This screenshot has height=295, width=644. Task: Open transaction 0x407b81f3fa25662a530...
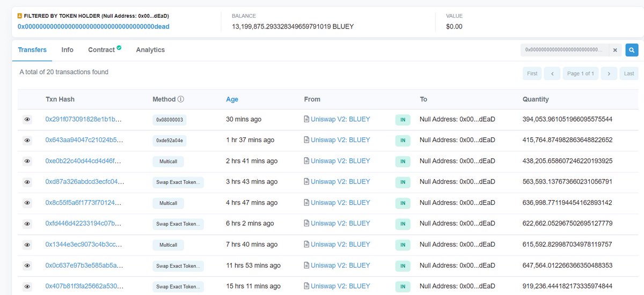(85, 286)
